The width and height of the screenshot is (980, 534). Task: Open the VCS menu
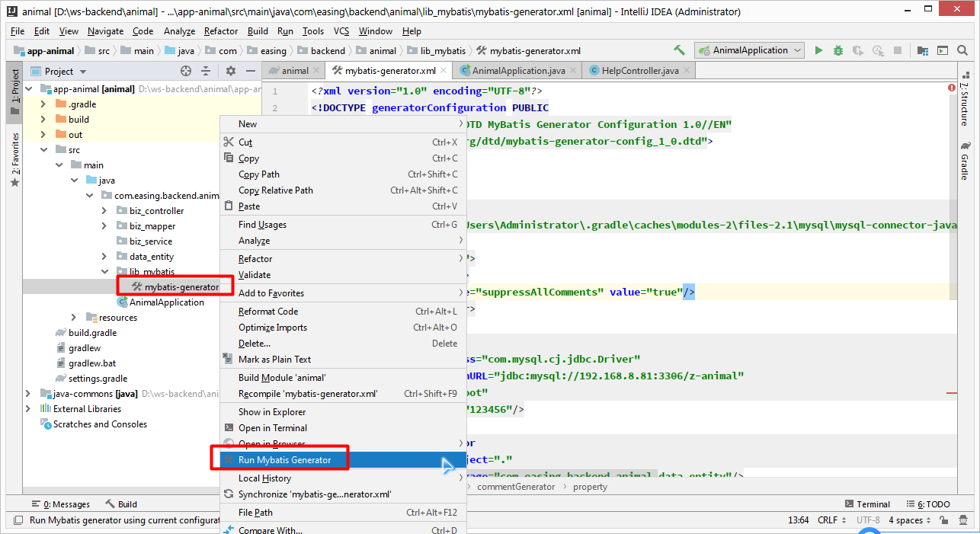click(341, 31)
